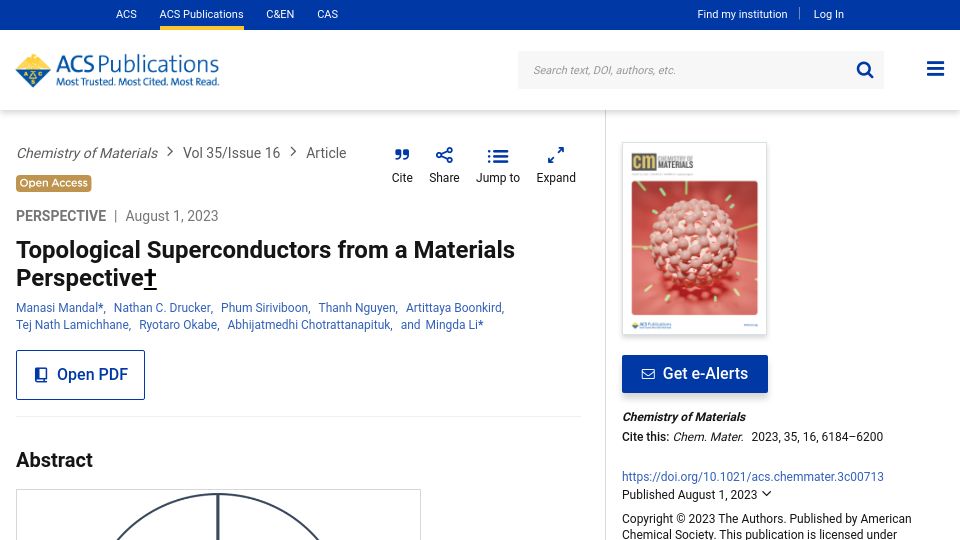
Task: Open author Manasi Mandal
Action: pyautogui.click(x=59, y=307)
